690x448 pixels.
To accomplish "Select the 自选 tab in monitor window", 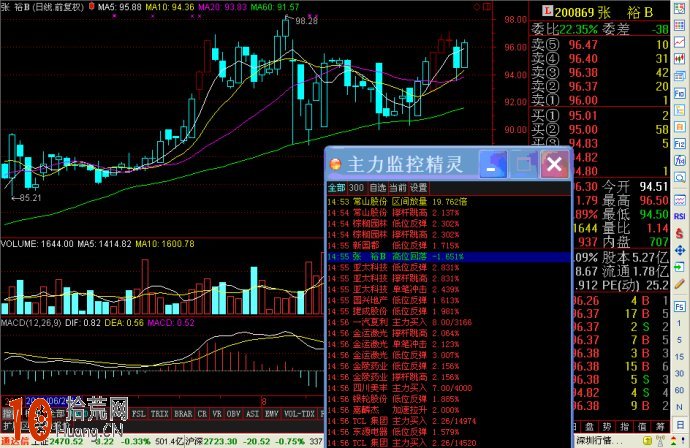I will coord(377,188).
